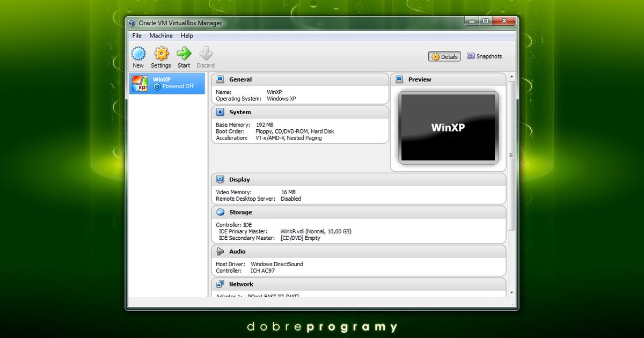Screen dimensions: 644x338
Task: Click the Name value WinXP in General
Action: point(275,92)
